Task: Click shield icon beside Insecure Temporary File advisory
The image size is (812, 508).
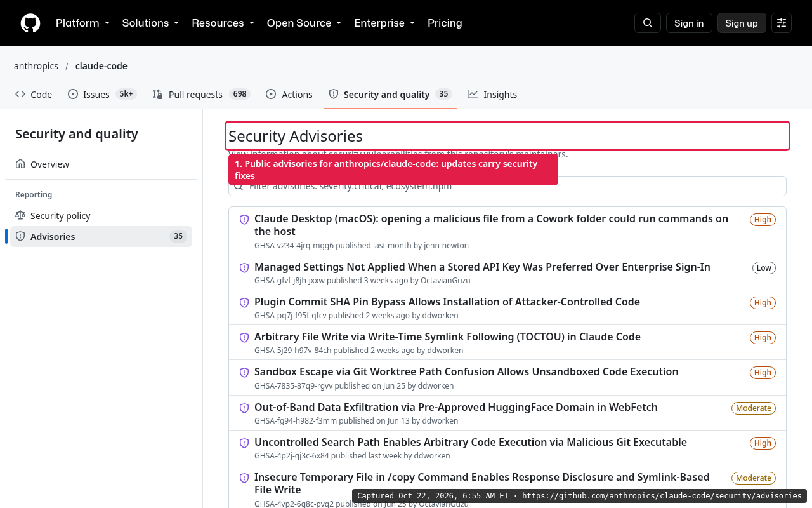Action: pos(244,478)
